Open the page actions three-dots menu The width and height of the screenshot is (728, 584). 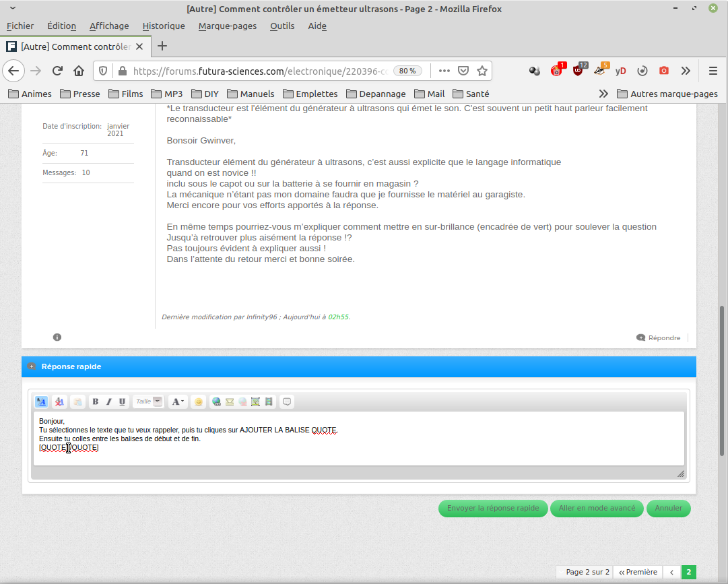tap(444, 71)
